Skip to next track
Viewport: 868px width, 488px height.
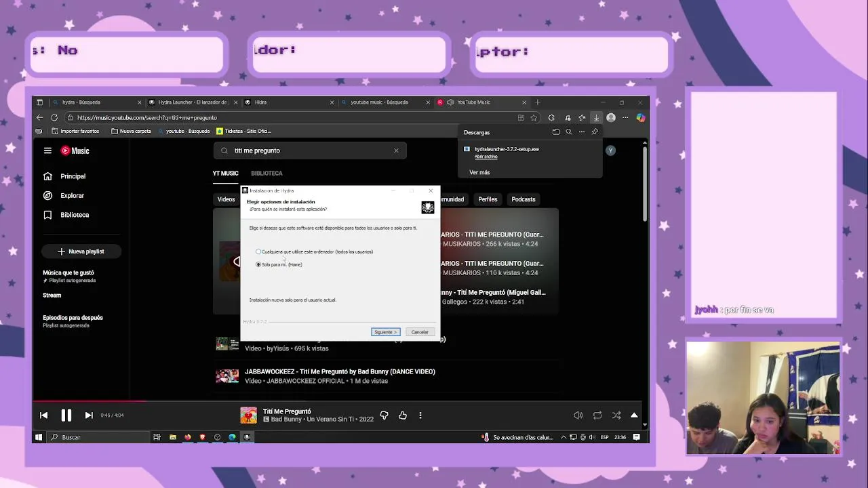pos(89,415)
